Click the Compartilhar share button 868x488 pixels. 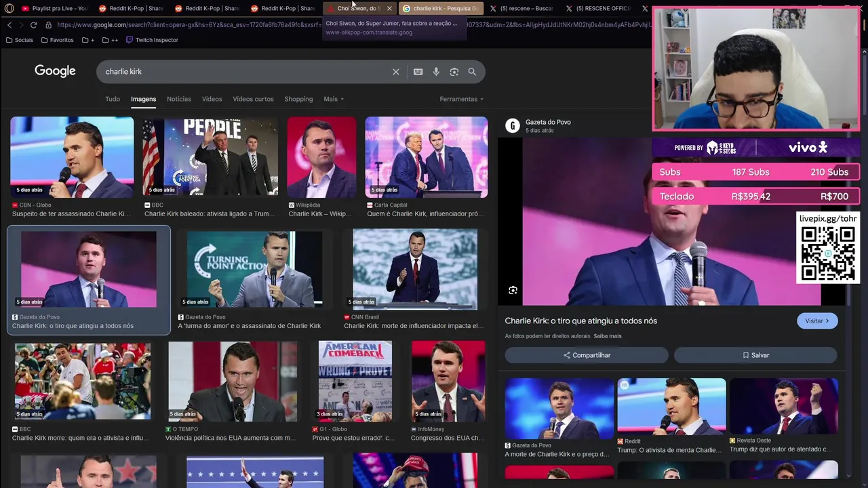click(587, 355)
